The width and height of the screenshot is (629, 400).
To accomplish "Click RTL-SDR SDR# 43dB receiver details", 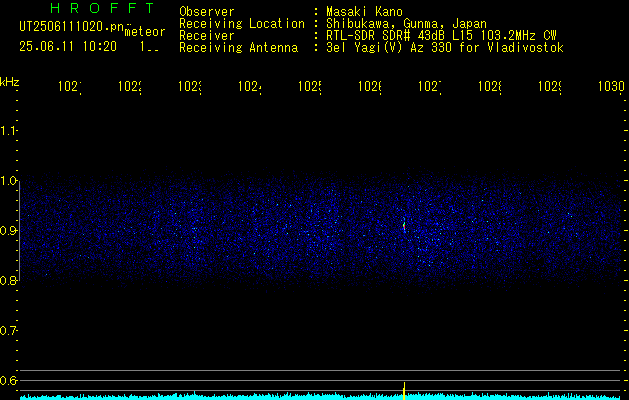I will [441, 36].
